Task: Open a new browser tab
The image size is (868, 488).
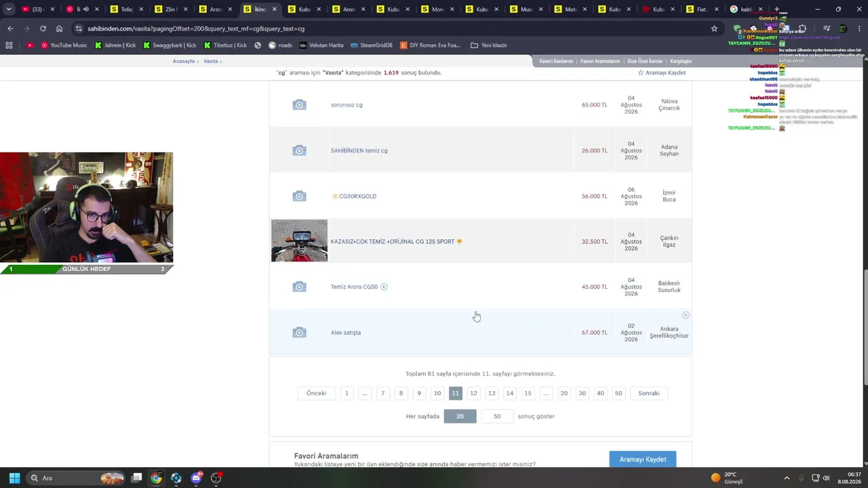Action: (776, 9)
